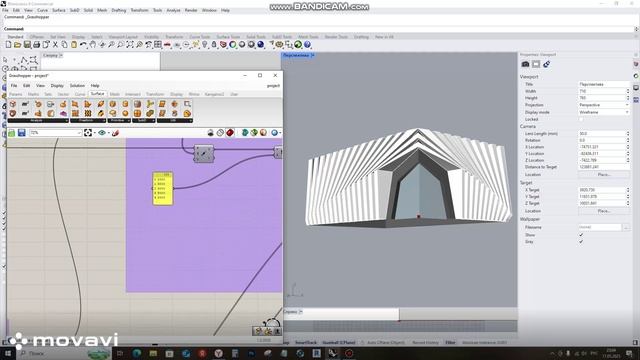
Task: Click the Rhino icon in Windows taskbar
Action: [x=332, y=353]
